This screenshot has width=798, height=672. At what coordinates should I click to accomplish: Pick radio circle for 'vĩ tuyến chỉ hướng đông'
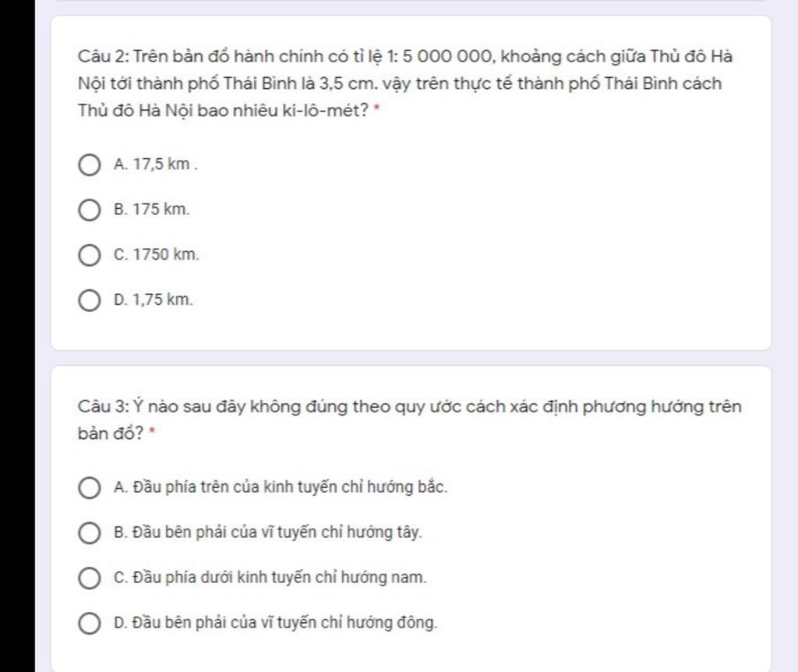coord(89,623)
